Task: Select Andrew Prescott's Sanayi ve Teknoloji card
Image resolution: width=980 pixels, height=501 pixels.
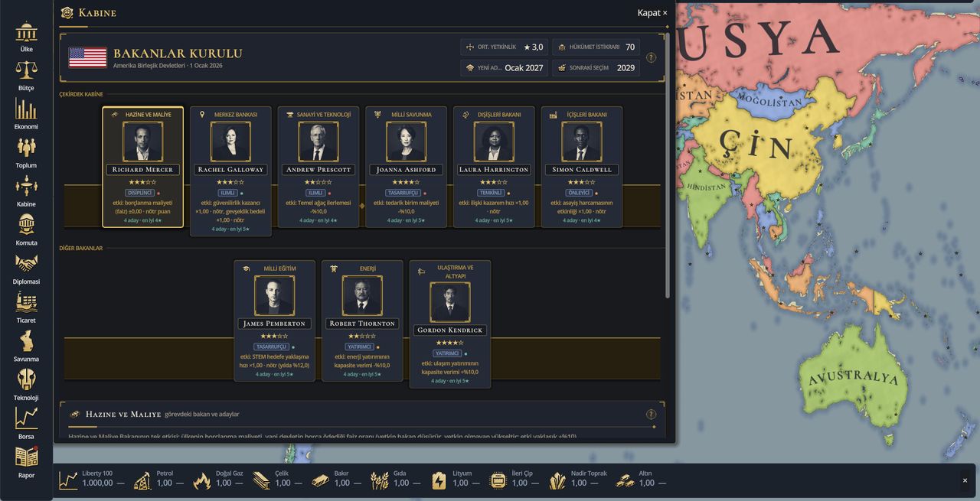Action: click(318, 167)
